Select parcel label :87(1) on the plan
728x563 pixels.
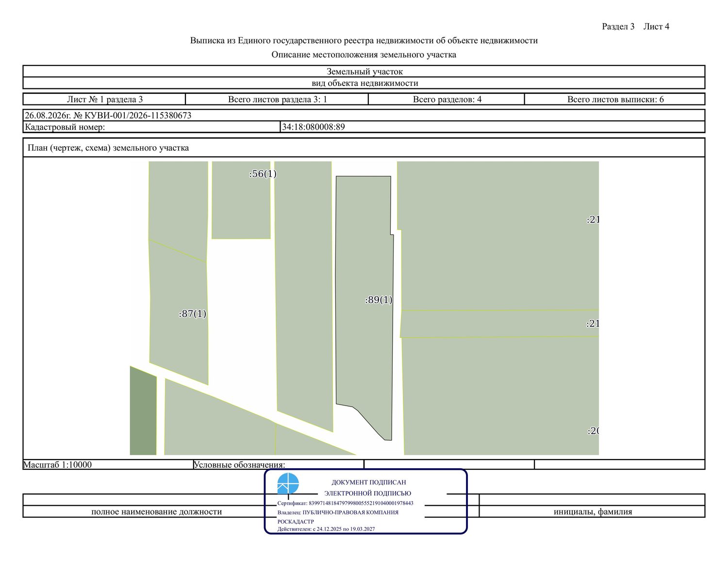[193, 314]
